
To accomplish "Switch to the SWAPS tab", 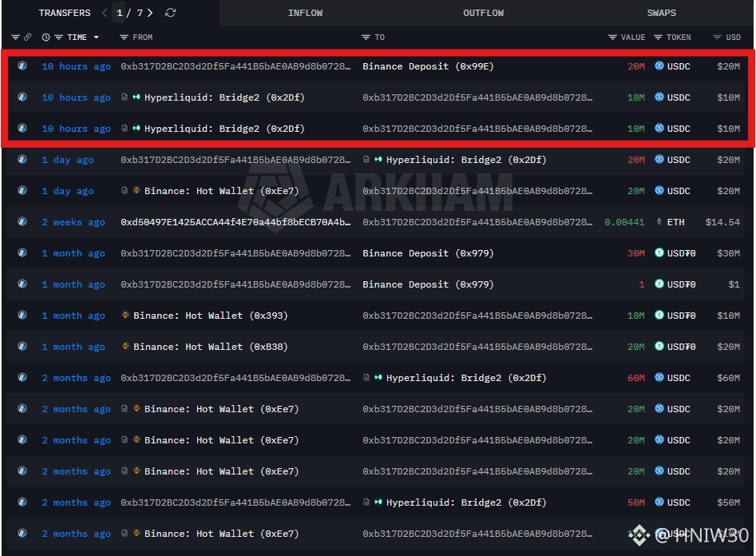I will click(x=661, y=13).
